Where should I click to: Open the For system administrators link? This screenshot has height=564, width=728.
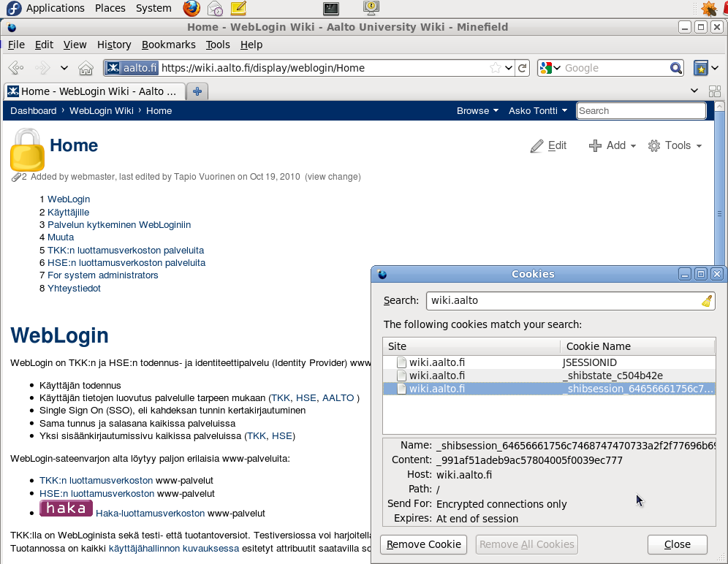102,275
